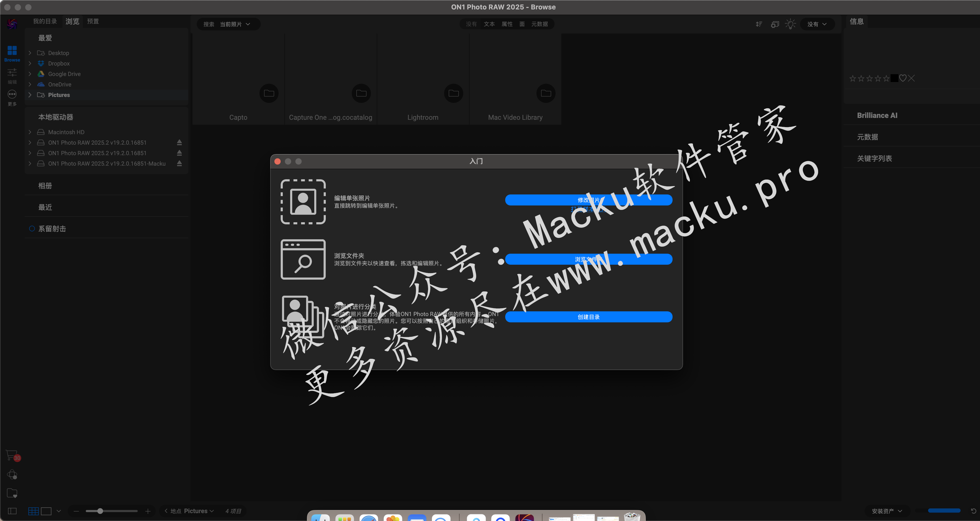Screen dimensions: 980x521
Task: Open the favorites folder heart icon
Action: click(x=12, y=493)
